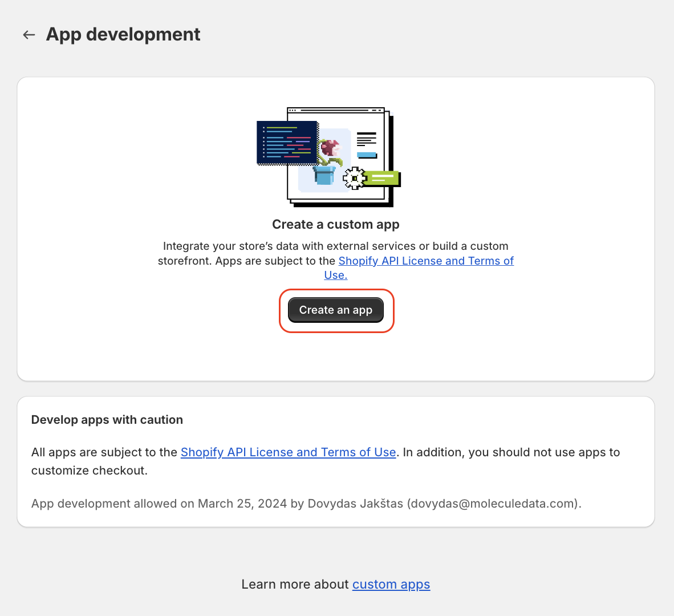This screenshot has height=616, width=674.
Task: Follow the custom apps link at the bottom
Action: (x=391, y=585)
